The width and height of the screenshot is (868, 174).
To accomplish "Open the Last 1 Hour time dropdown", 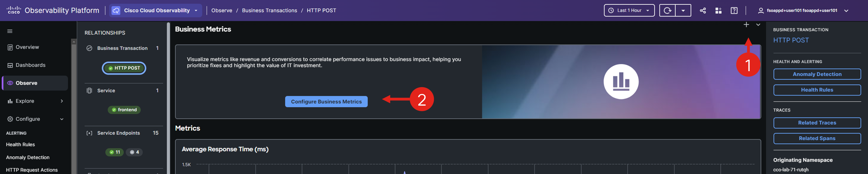I will (x=629, y=10).
